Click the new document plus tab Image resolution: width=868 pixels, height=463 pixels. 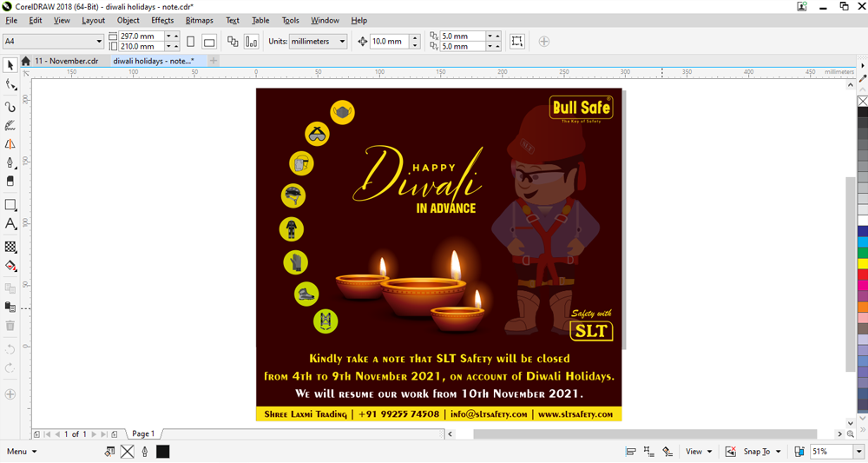pos(214,61)
